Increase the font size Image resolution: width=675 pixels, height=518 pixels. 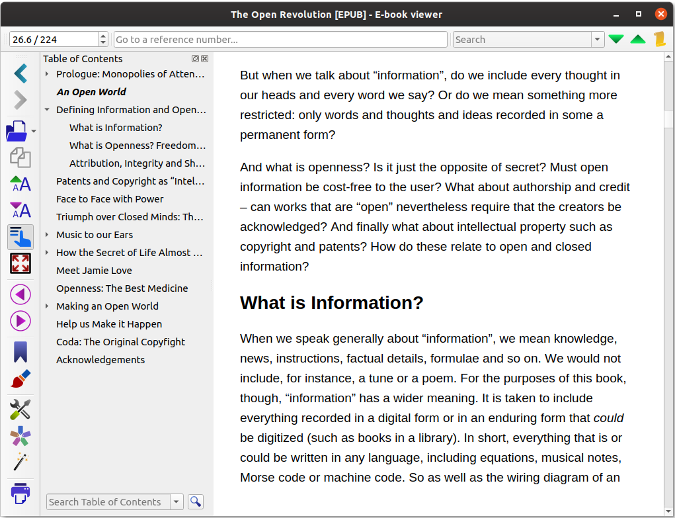[x=19, y=183]
